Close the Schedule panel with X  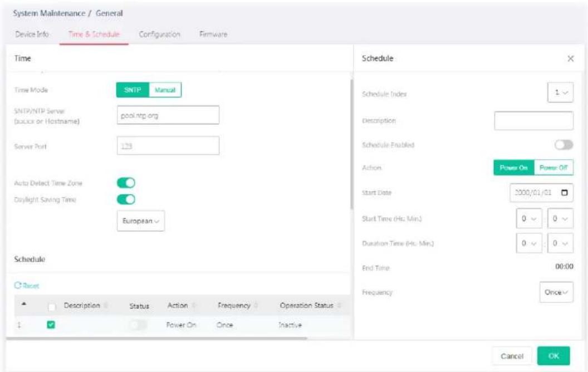570,58
